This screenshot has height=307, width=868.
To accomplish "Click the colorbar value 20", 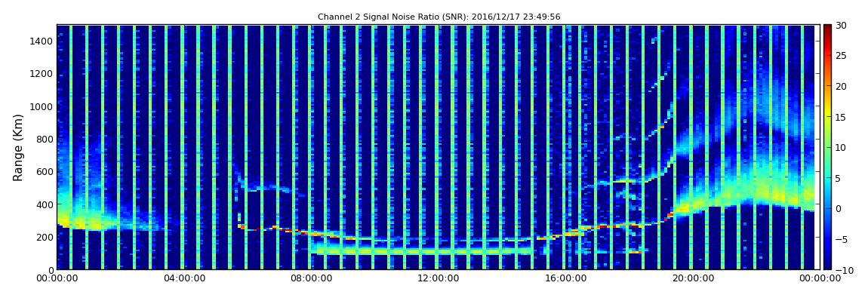I will [842, 86].
